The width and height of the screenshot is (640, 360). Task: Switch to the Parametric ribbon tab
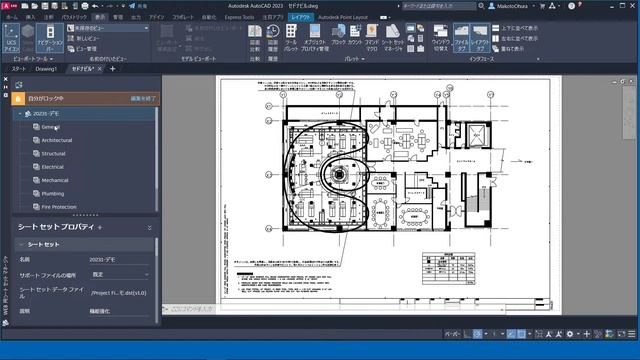[74, 17]
